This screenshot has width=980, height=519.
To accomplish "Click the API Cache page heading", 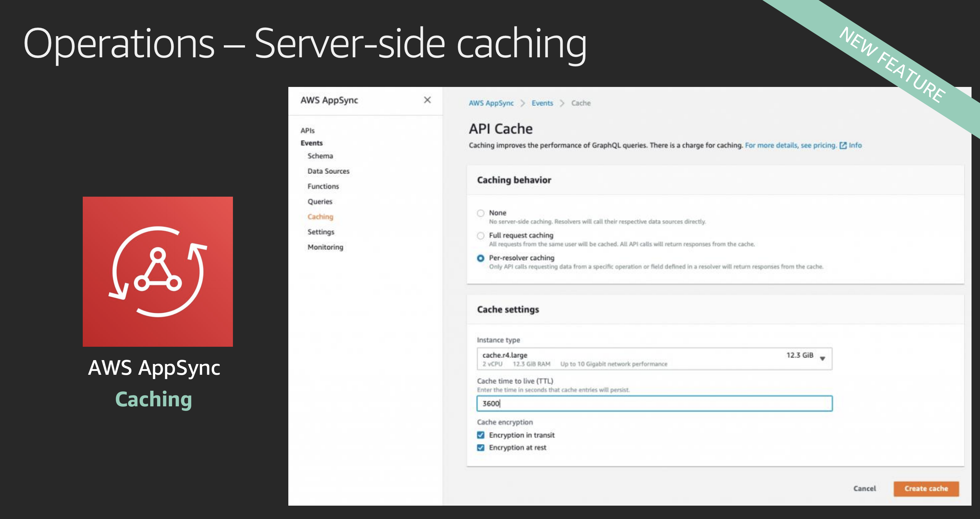I will [x=501, y=129].
